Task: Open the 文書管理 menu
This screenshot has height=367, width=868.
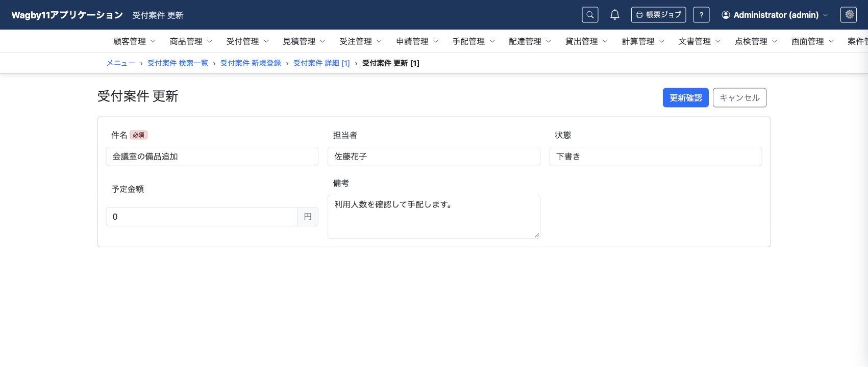Action: point(699,41)
